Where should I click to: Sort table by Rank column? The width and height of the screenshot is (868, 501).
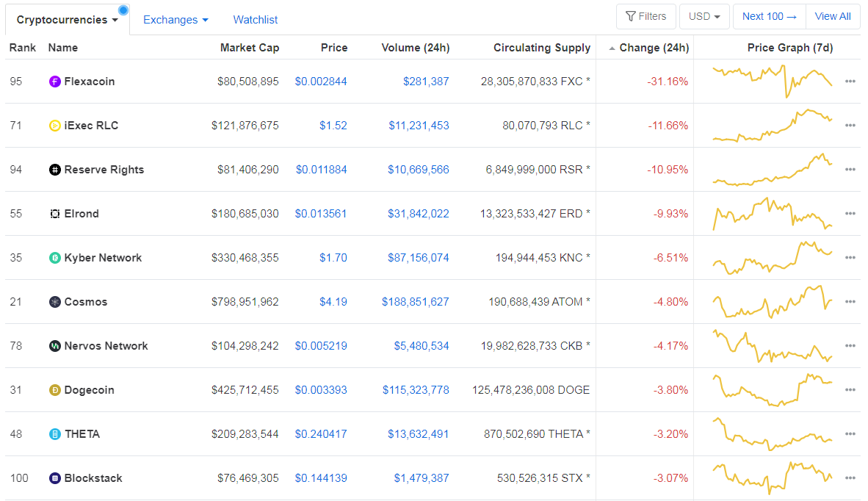pyautogui.click(x=23, y=48)
